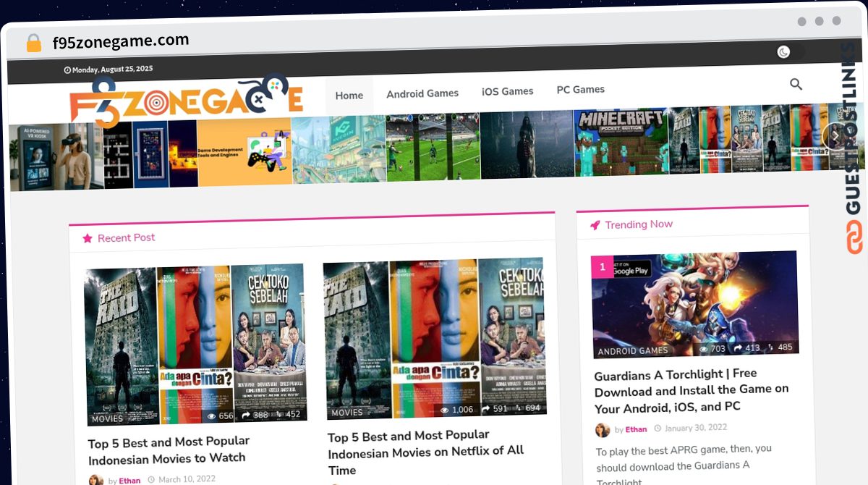Click the clock icon beside March 10, 2022
This screenshot has height=485, width=868.
[x=152, y=478]
